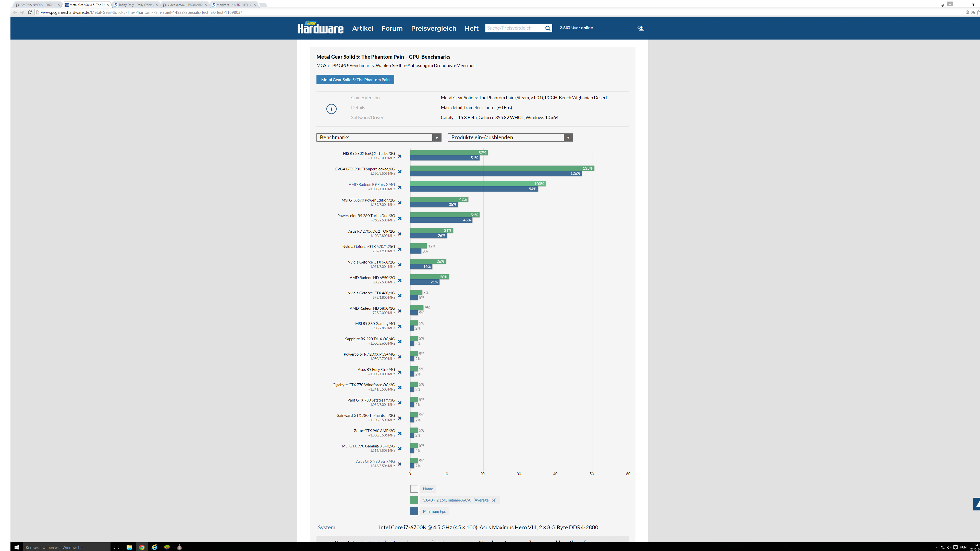Click the PC Games Hardware logo
The width and height of the screenshot is (980, 551).
coord(320,28)
